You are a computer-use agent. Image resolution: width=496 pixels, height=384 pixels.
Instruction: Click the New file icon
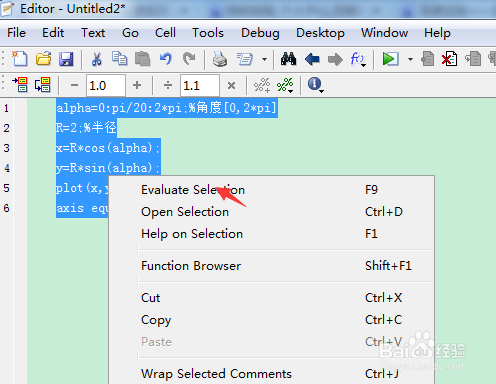(20, 59)
